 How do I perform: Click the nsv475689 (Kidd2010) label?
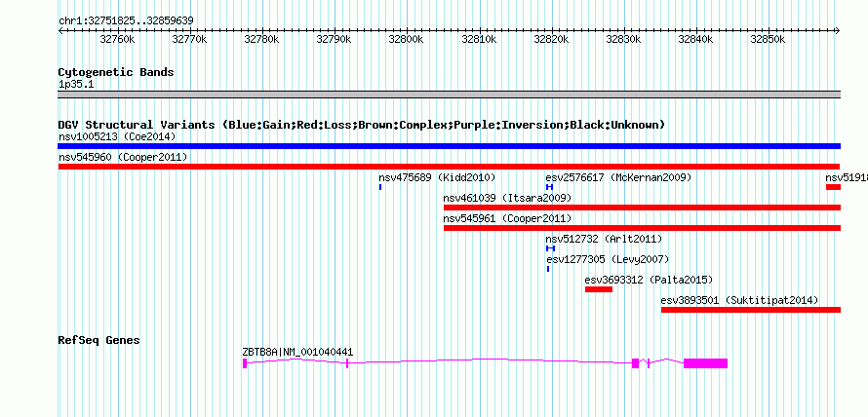pos(437,177)
